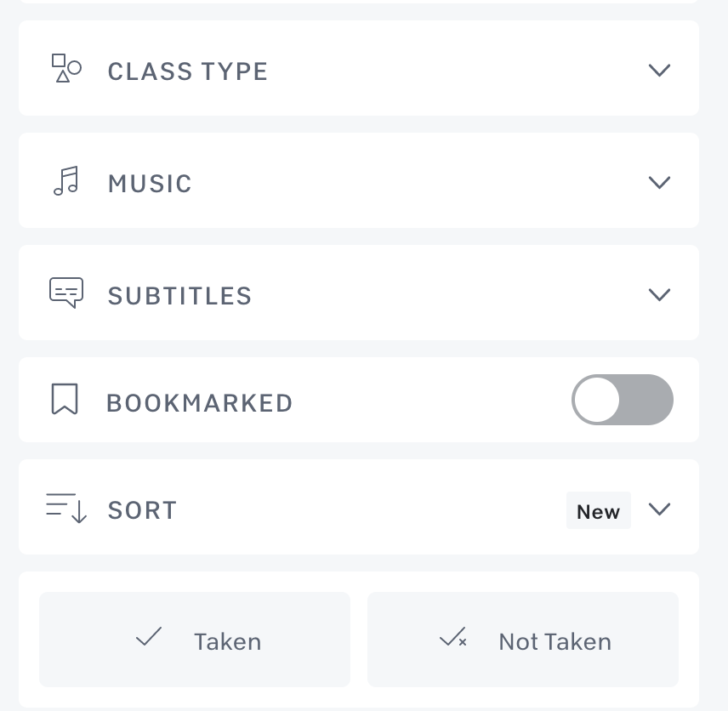Open the Sort options chevron
The height and width of the screenshot is (711, 728).
(659, 509)
